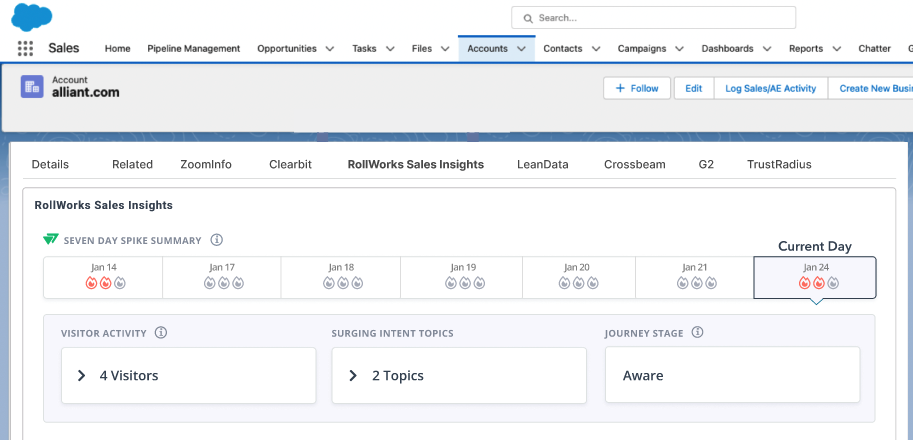Click the plus icon on Follow button
The image size is (913, 440).
(x=620, y=88)
